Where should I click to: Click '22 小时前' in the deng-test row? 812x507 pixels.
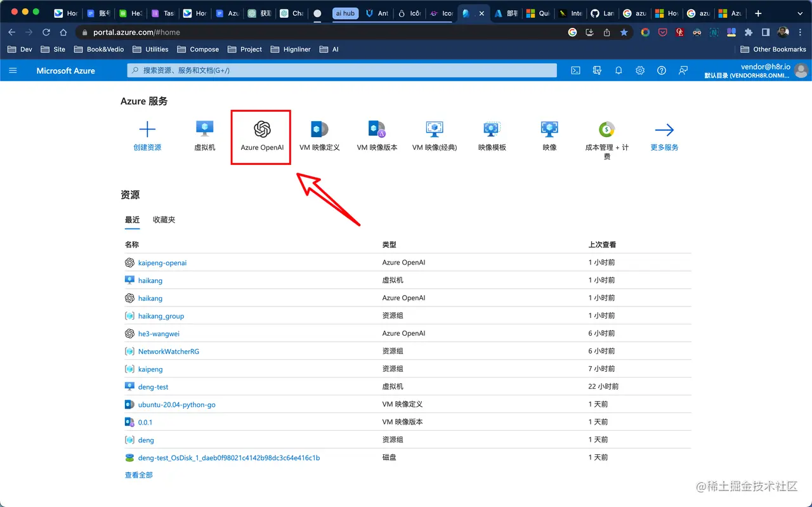[603, 386]
